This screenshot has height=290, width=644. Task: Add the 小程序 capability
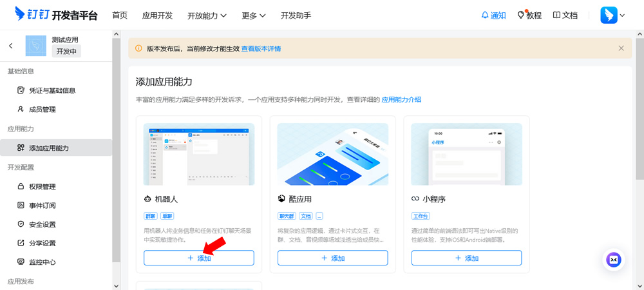(x=466, y=258)
